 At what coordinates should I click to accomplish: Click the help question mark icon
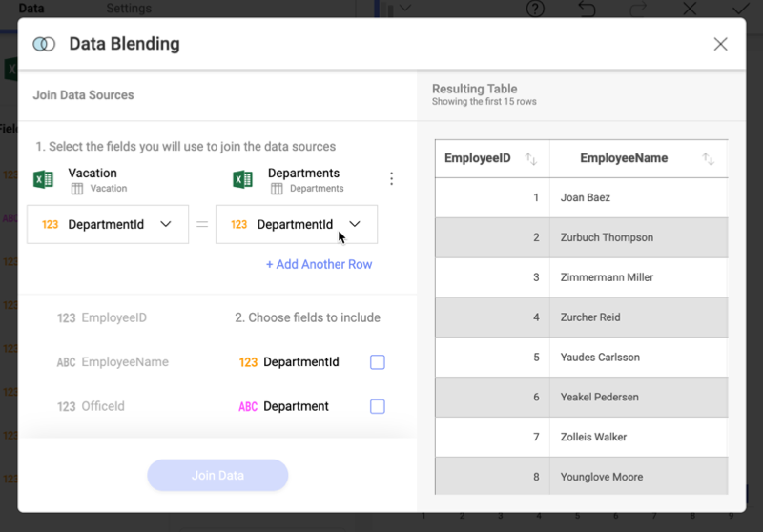pyautogui.click(x=536, y=9)
